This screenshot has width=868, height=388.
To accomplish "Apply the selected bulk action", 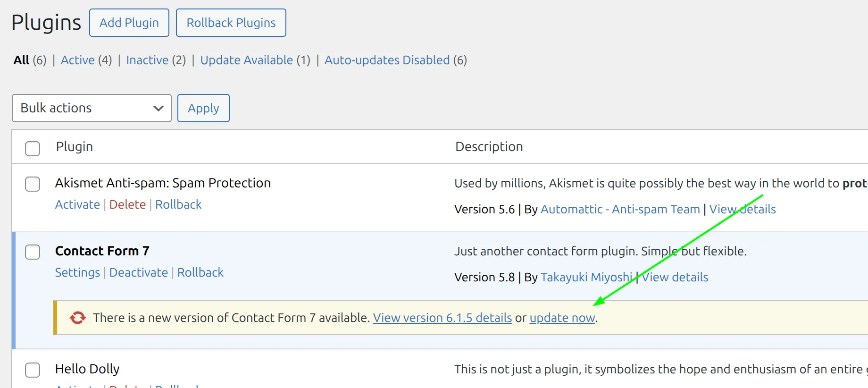I will [x=203, y=108].
